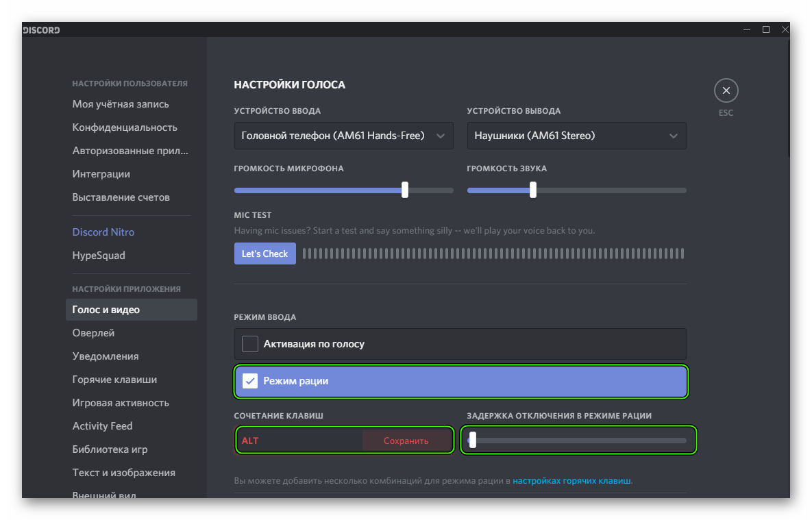This screenshot has height=520, width=812.
Task: Open Игровая активность settings
Action: 121,403
